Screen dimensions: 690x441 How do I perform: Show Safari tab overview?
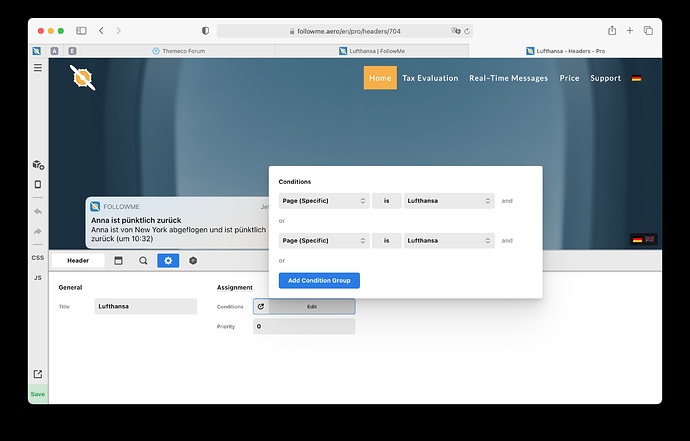(x=648, y=30)
